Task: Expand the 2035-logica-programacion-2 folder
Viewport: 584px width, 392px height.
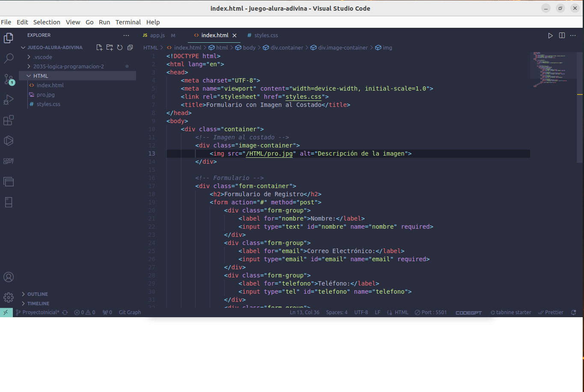Action: coord(77,66)
